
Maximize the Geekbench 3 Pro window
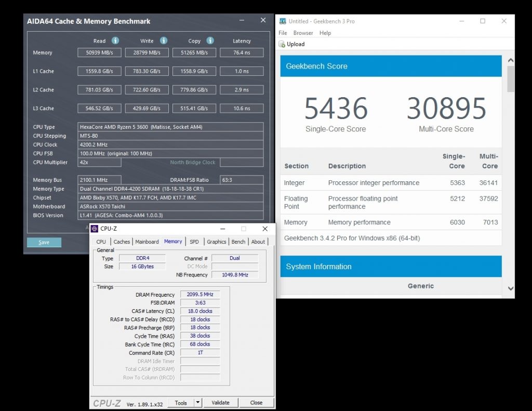coord(483,21)
